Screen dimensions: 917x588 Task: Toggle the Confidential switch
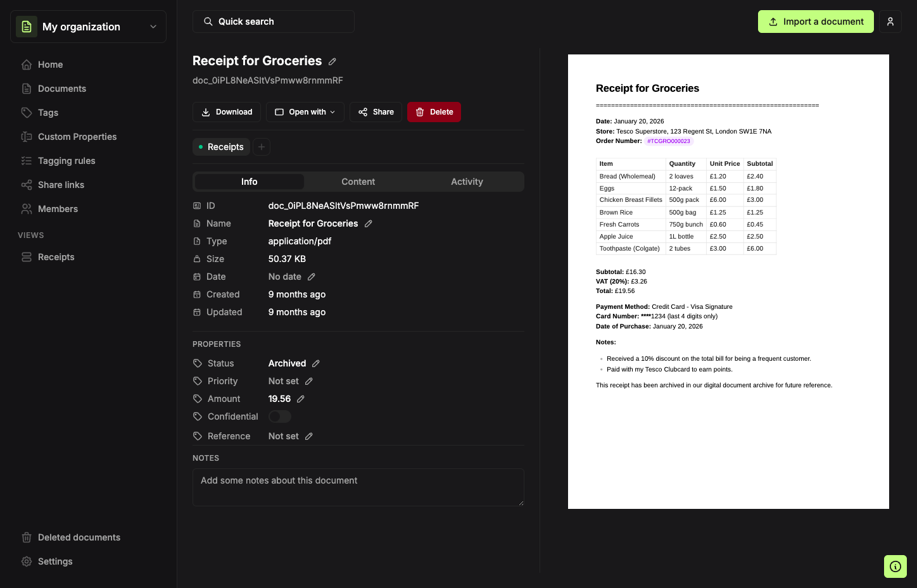click(280, 416)
